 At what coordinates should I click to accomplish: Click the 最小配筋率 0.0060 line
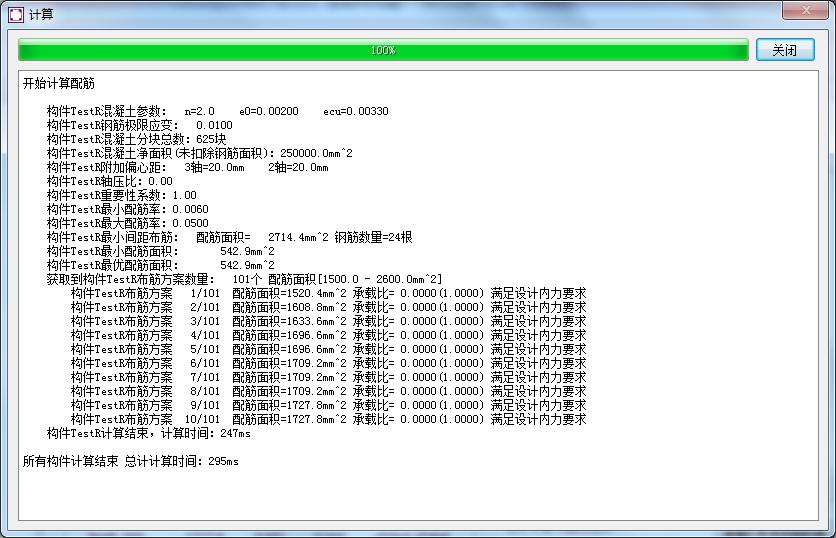point(127,209)
